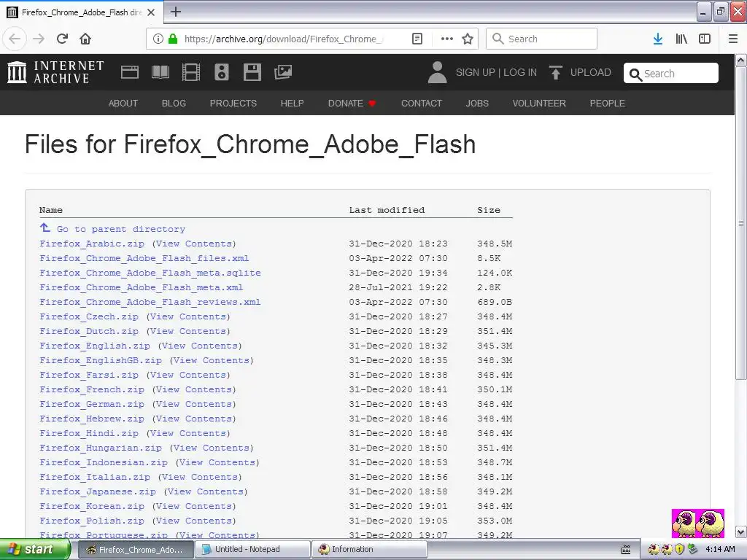This screenshot has height=560, width=747.
Task: Open the DONATE menu item
Action: 352,104
